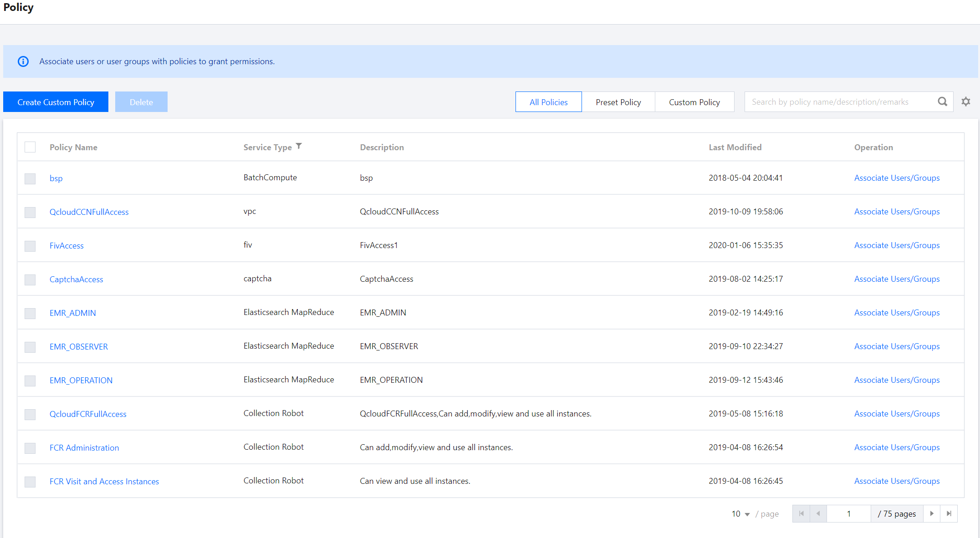Open the QcloudCCNFullAccess policy link
Screen dimensions: 980x538
click(x=89, y=212)
